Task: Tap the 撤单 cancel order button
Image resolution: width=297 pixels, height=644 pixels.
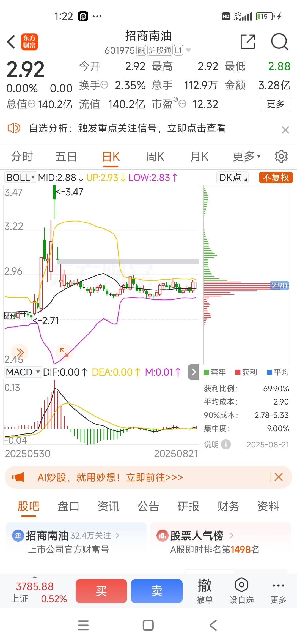Action: (205, 591)
